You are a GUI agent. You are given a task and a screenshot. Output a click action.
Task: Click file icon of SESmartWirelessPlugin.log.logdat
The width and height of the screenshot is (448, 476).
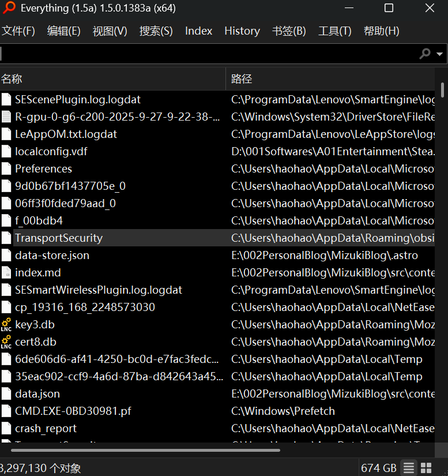pyautogui.click(x=6, y=290)
